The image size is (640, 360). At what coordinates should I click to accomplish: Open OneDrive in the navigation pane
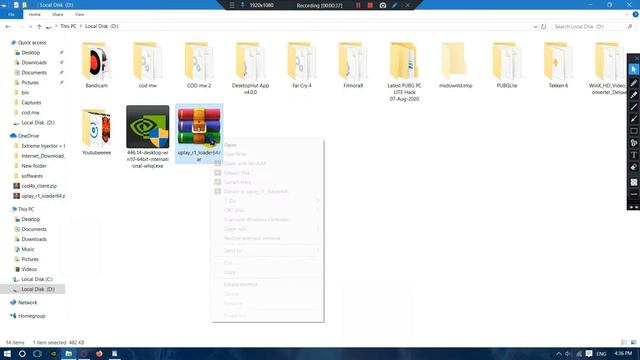click(x=28, y=136)
